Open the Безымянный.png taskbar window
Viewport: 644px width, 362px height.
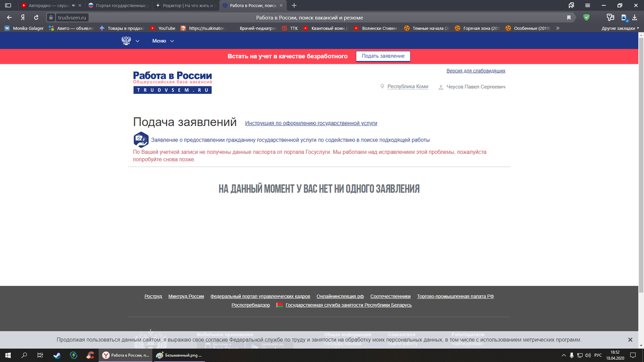[x=179, y=355]
